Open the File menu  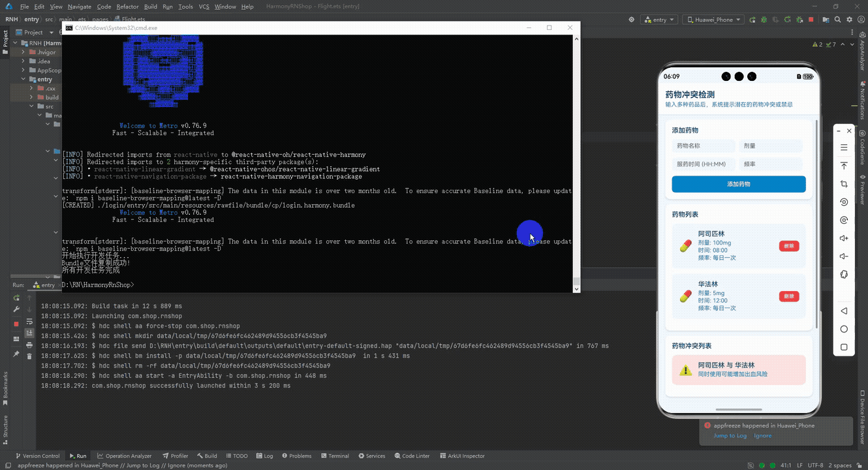[x=24, y=7]
